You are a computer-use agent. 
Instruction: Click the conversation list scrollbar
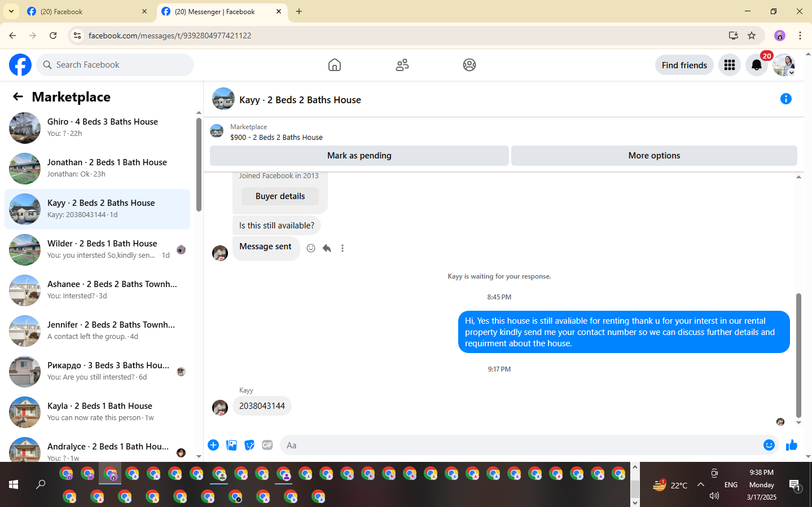tap(199, 165)
